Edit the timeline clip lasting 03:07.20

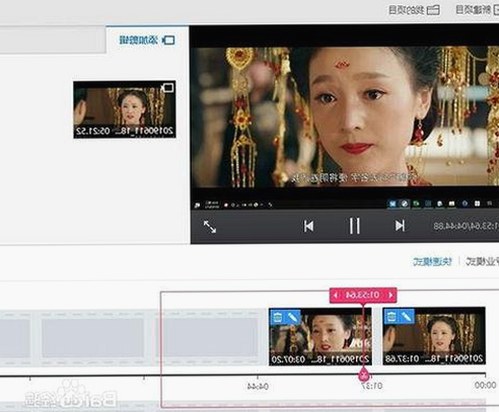point(292,317)
